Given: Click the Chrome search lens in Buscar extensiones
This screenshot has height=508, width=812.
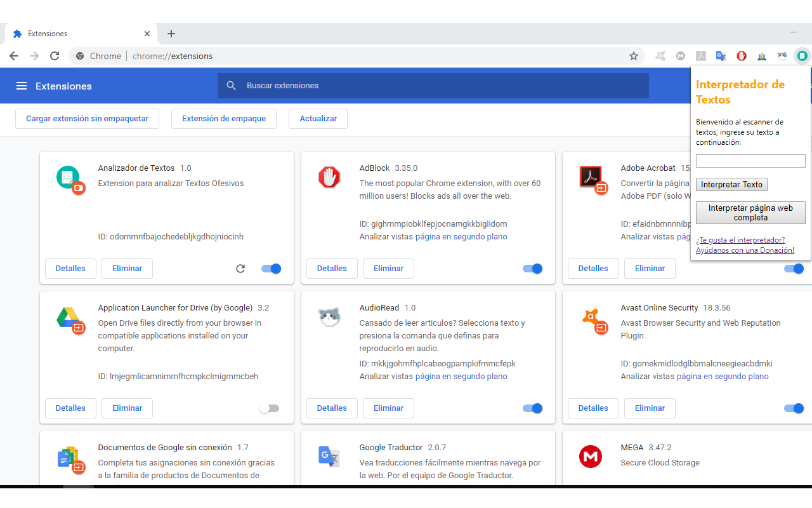Looking at the screenshot, I should pos(231,85).
